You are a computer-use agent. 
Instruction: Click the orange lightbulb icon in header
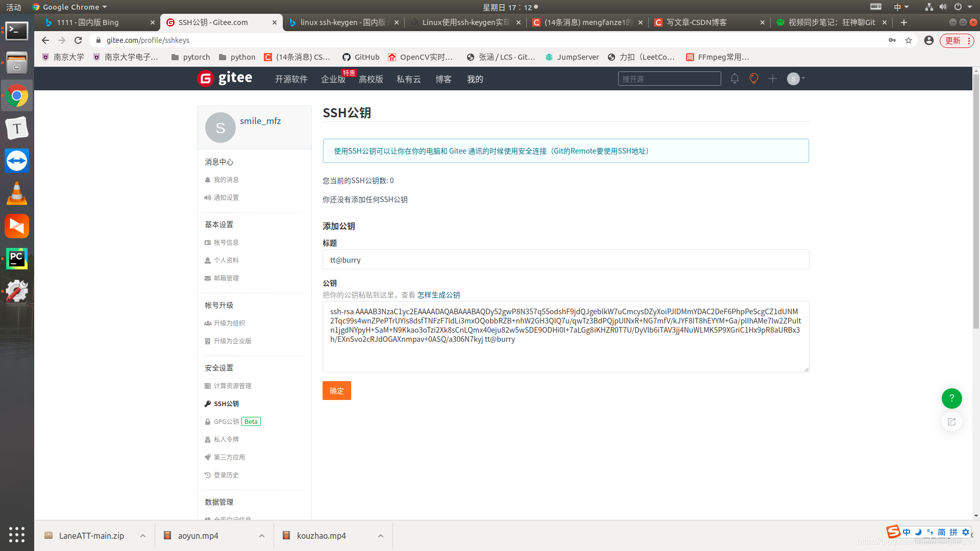tap(753, 79)
